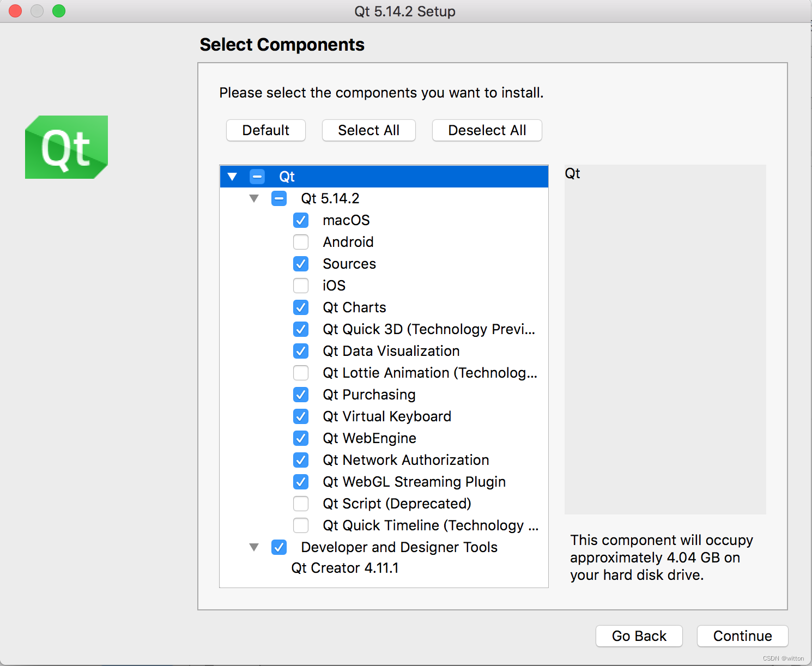
Task: Enable the iOS component checkbox
Action: pyautogui.click(x=301, y=286)
